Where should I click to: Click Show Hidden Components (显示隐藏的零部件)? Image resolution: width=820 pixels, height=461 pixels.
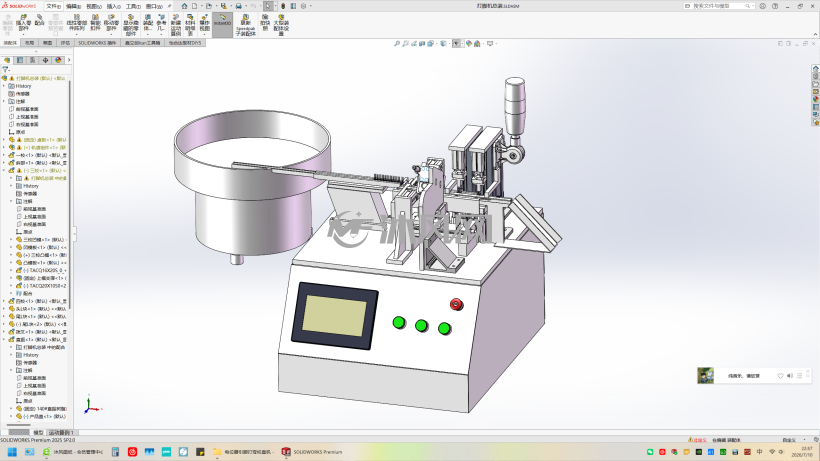[131, 24]
